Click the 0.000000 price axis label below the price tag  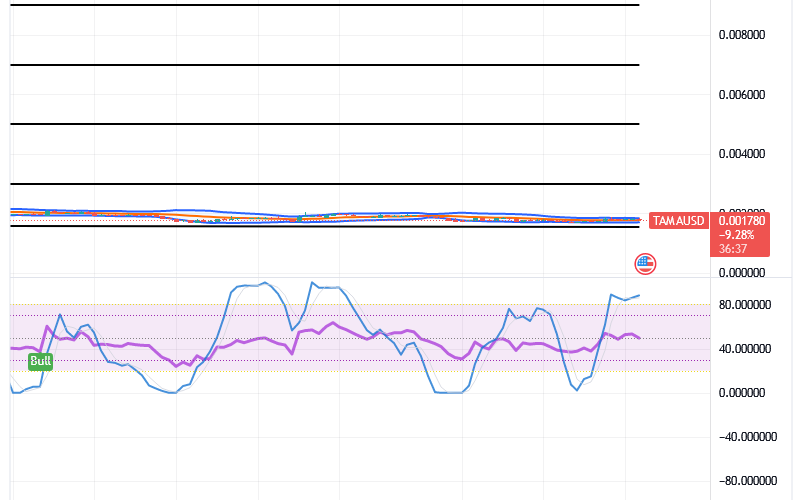click(x=742, y=273)
